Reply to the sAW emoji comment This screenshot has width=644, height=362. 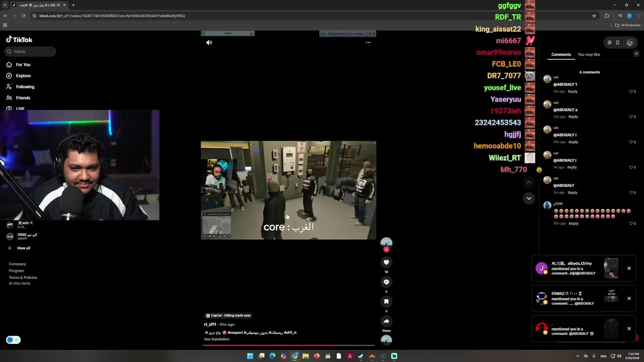(573, 223)
